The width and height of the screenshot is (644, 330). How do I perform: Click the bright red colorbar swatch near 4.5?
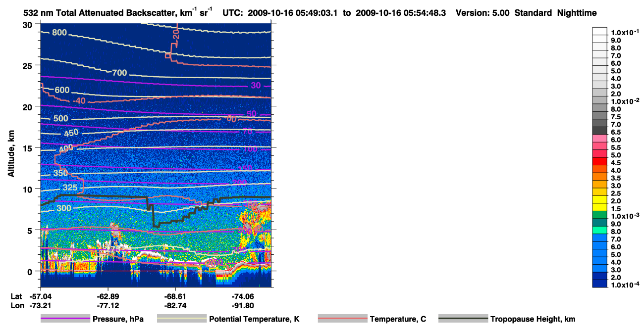pos(600,161)
